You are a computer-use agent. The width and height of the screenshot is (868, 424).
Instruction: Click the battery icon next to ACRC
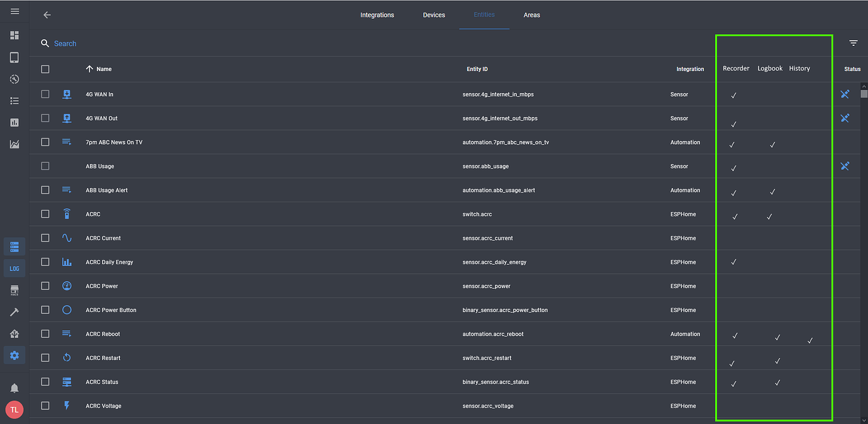point(67,214)
